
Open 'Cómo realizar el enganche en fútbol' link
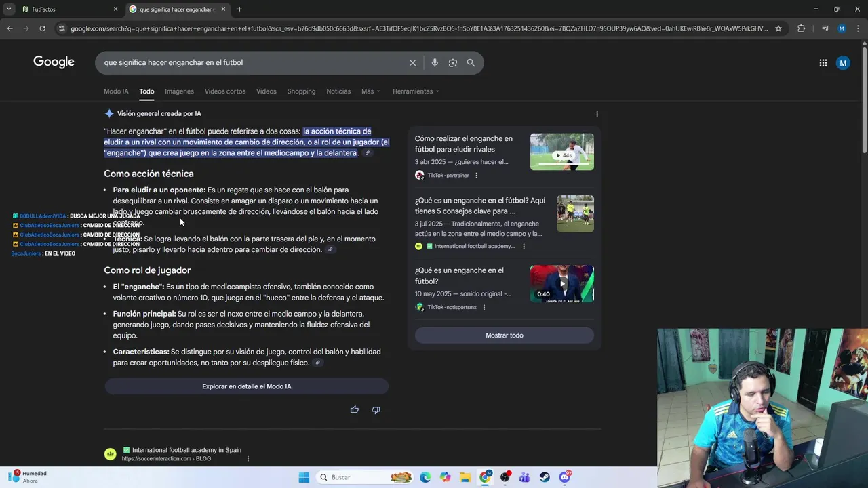[464, 144]
